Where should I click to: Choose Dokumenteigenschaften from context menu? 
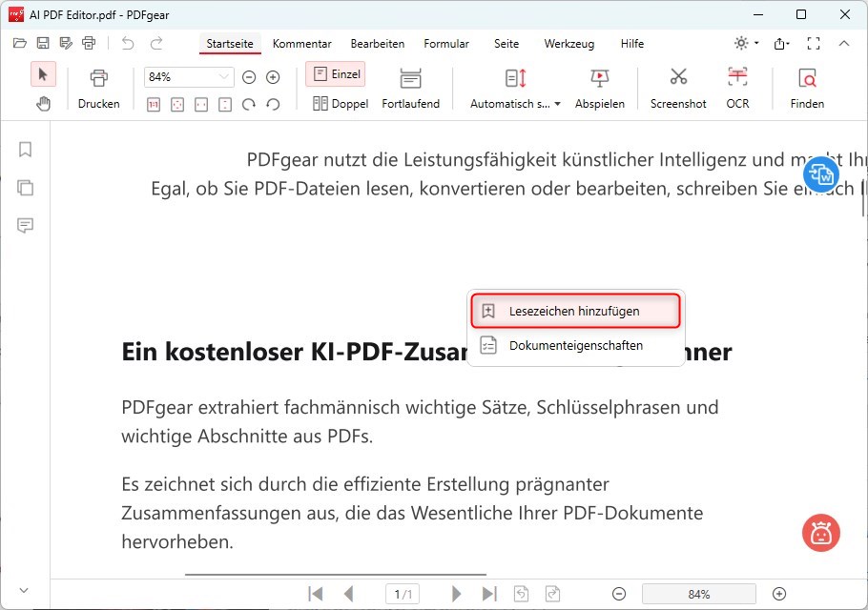point(575,345)
